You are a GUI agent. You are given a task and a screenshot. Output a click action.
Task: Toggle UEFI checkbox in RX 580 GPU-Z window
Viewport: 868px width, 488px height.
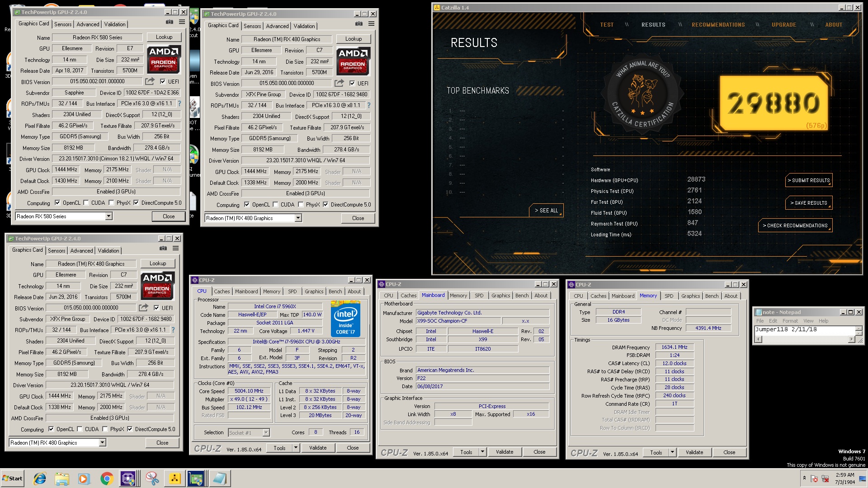163,81
